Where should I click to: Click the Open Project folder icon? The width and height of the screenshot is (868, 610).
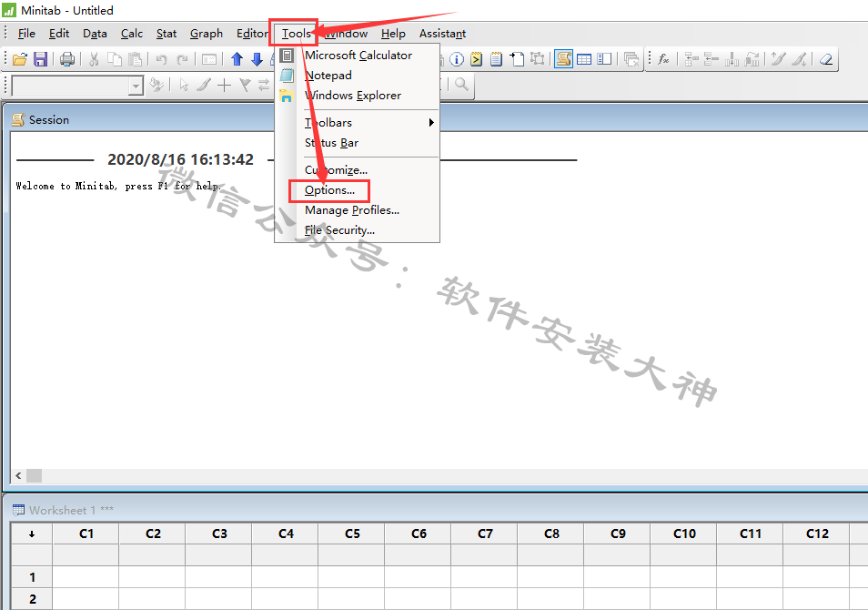click(20, 59)
